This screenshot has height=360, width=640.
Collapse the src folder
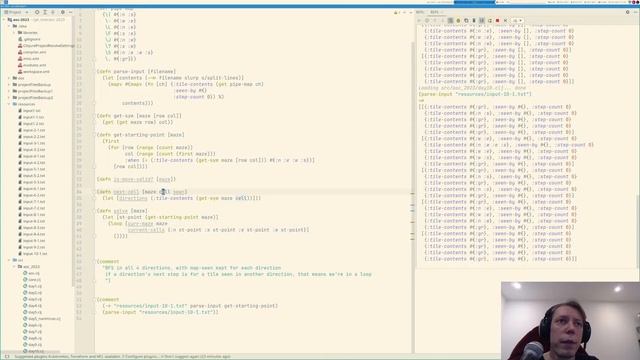click(x=9, y=260)
